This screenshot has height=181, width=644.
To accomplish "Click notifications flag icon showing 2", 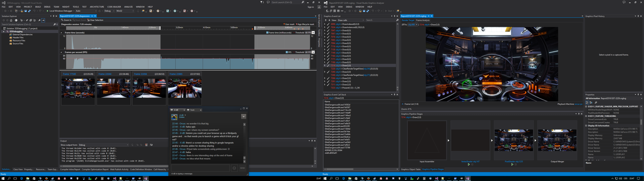I will click(x=262, y=2).
